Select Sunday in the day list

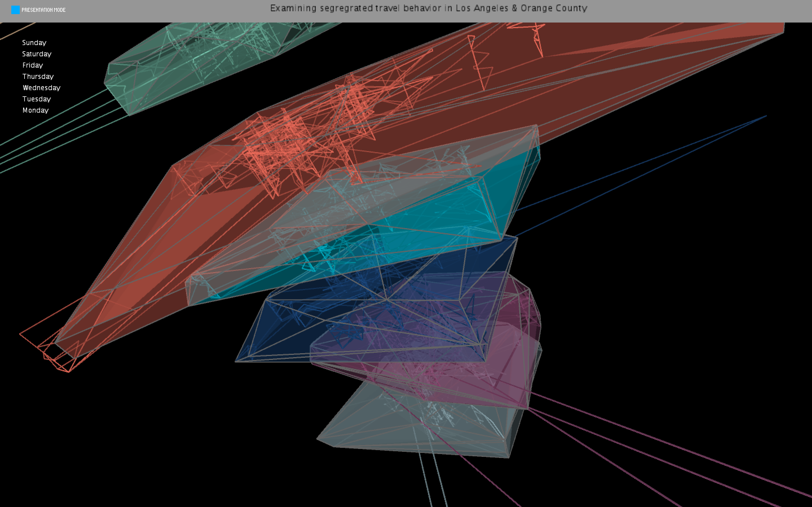[x=34, y=43]
